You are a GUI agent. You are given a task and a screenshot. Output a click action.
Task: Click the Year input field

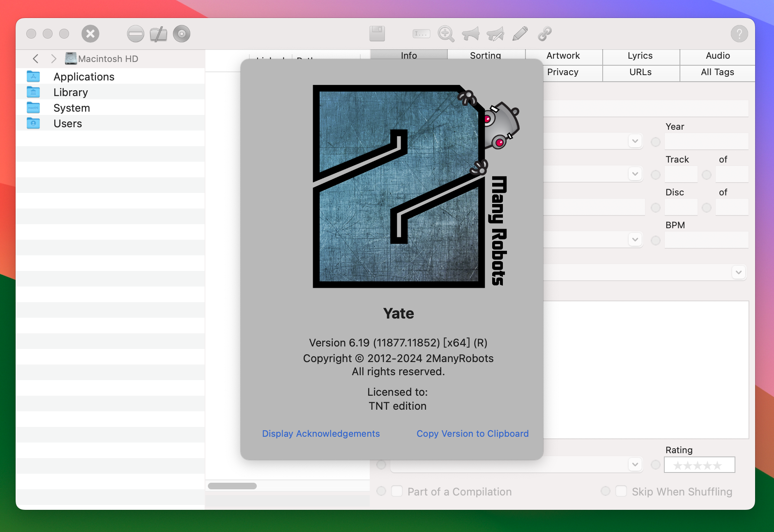pos(707,141)
